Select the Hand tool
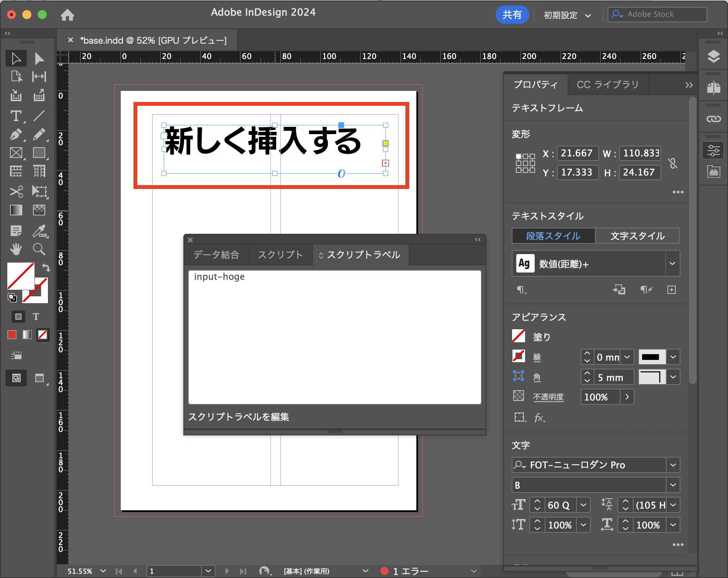Viewport: 728px width, 578px height. click(16, 249)
